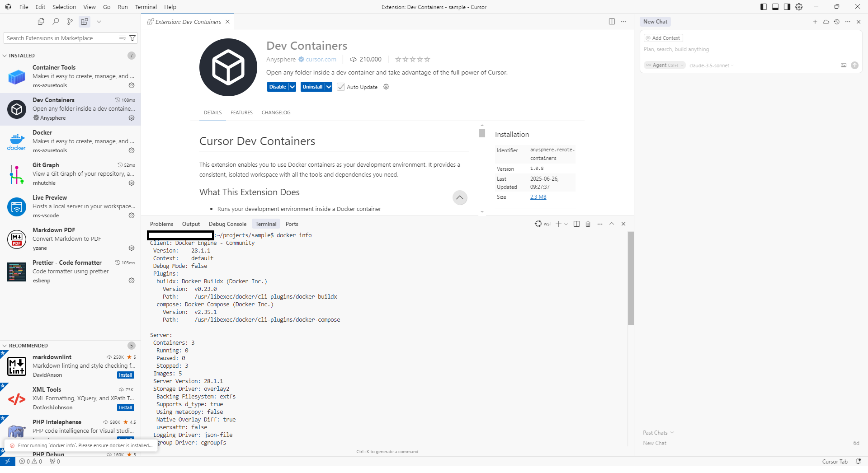Switch to the FEATURES tab
Viewport: 868px width, 473px height.
[x=241, y=112]
